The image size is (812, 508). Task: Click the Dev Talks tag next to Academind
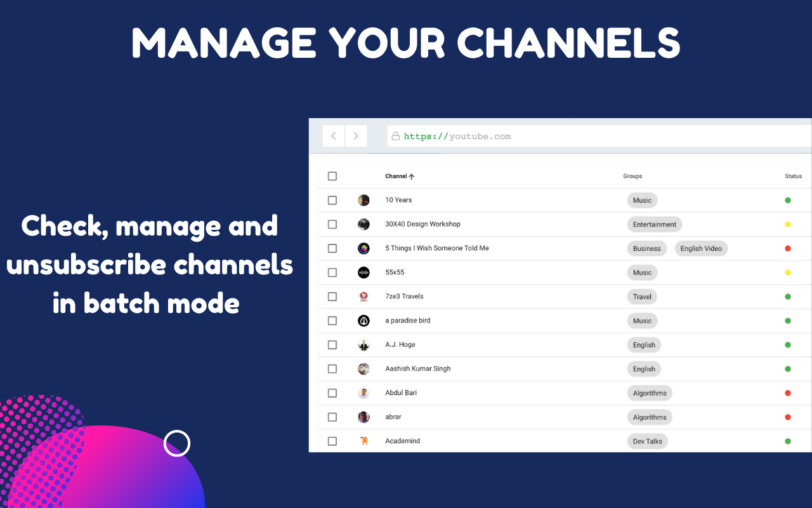point(647,441)
